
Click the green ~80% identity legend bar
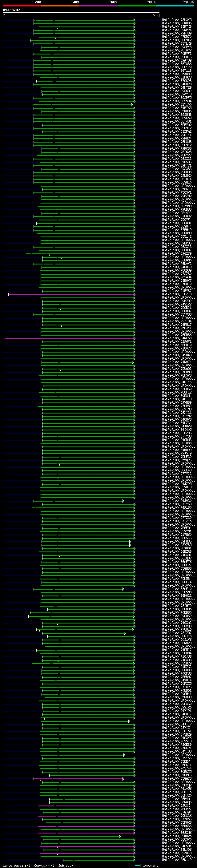(x=137, y=6)
